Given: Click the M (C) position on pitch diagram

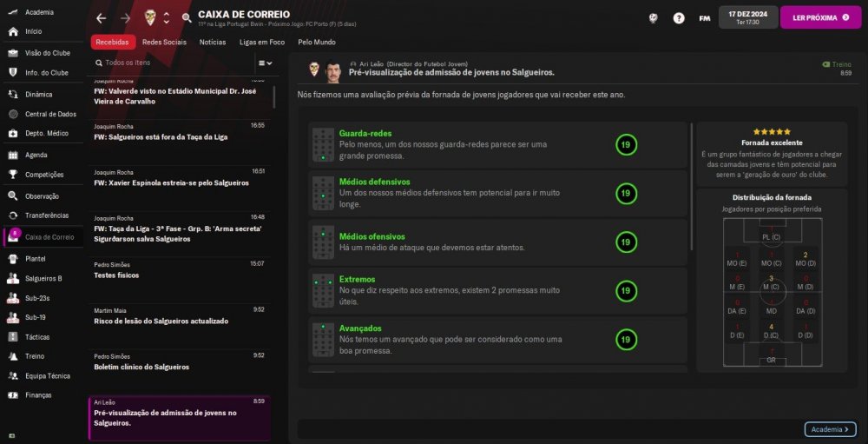Looking at the screenshot, I should (771, 282).
